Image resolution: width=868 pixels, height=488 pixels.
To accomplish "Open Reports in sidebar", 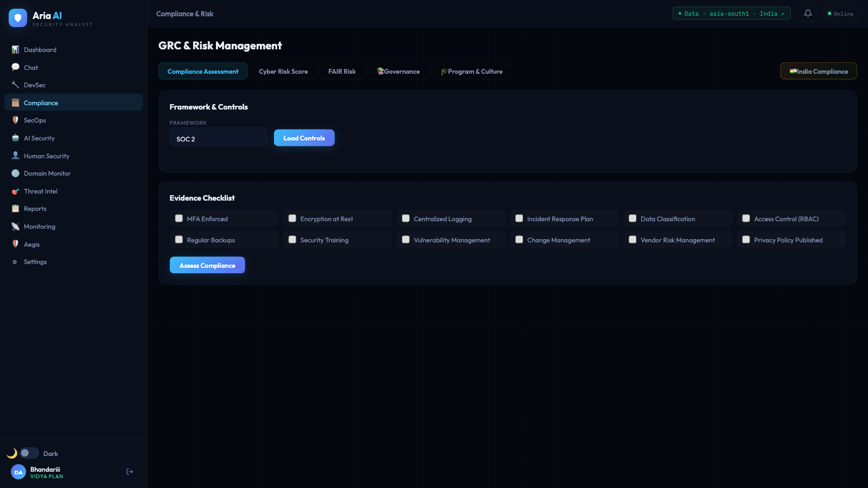I will pos(73,209).
